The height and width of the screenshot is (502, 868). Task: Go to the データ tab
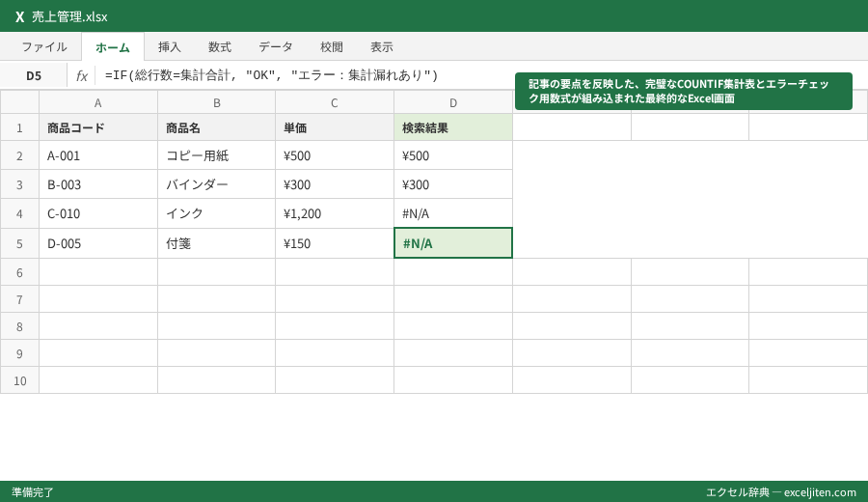click(x=276, y=47)
